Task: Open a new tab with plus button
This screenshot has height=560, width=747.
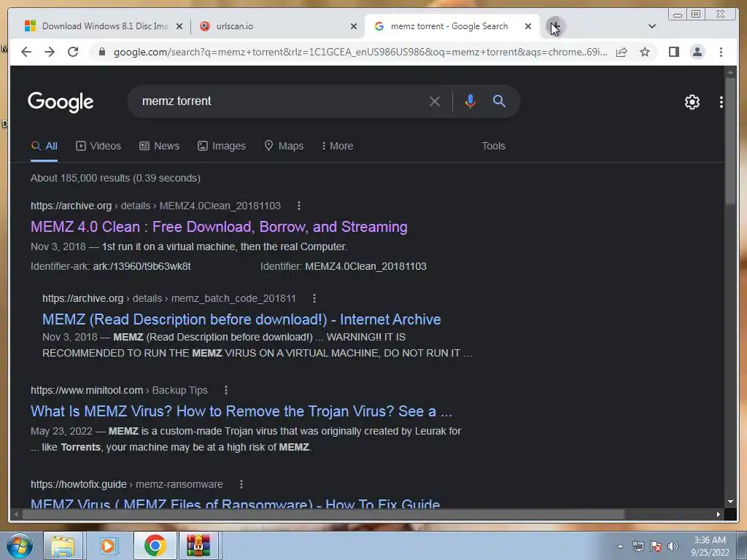Action: click(x=555, y=26)
